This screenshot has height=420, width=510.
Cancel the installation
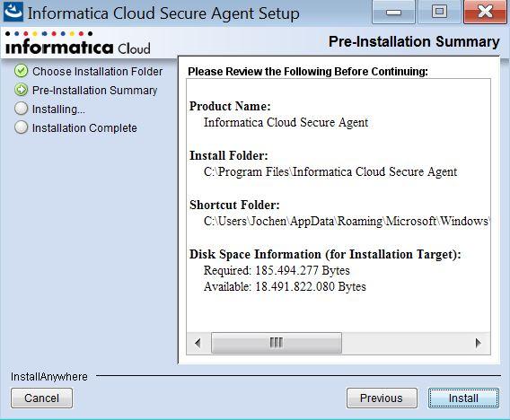coord(41,398)
